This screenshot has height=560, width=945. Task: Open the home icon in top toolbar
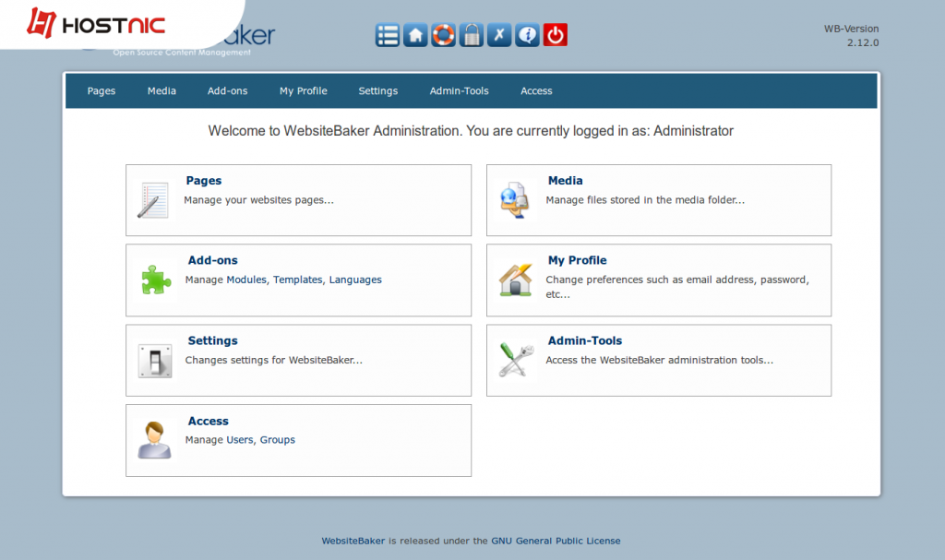click(415, 35)
